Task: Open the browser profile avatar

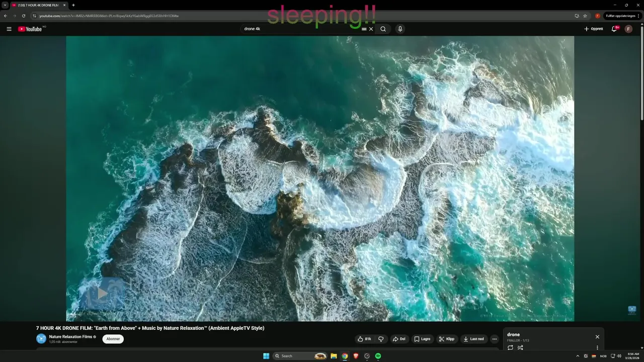Action: tap(598, 16)
